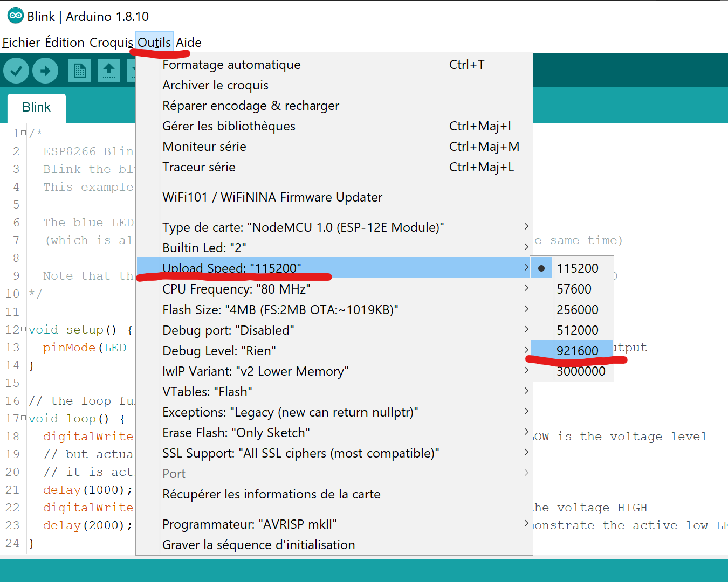This screenshot has width=728, height=582.
Task: Select Réparer encodage & recharger
Action: (x=334, y=105)
